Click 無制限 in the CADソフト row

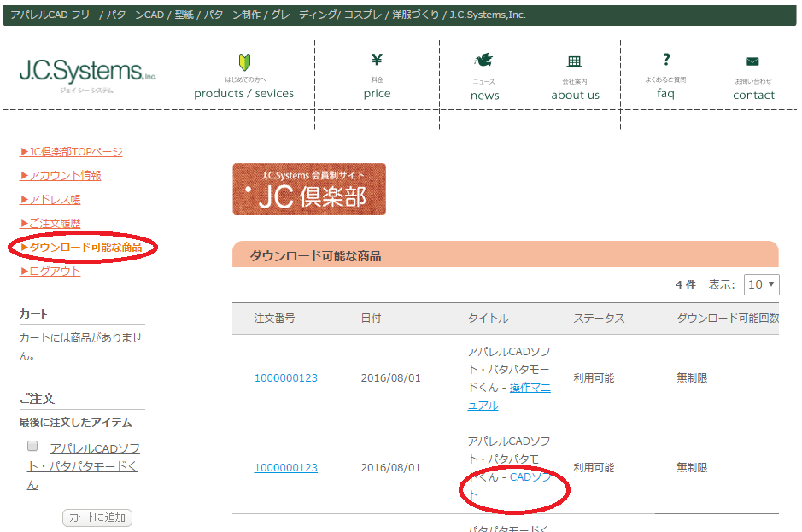[692, 468]
